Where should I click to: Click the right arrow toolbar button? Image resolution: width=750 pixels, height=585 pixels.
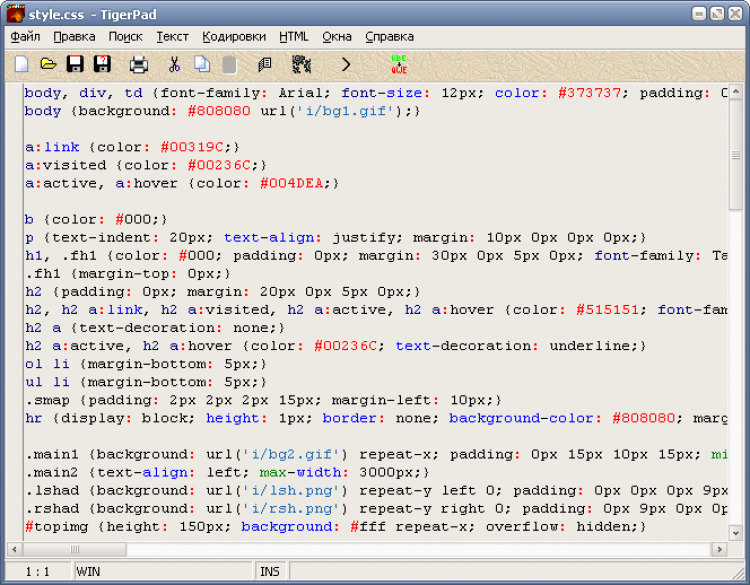point(346,64)
